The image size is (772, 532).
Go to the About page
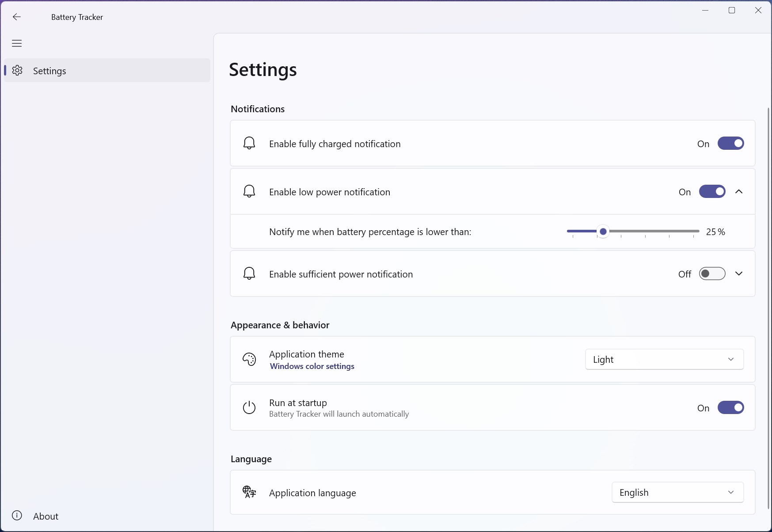pos(46,516)
